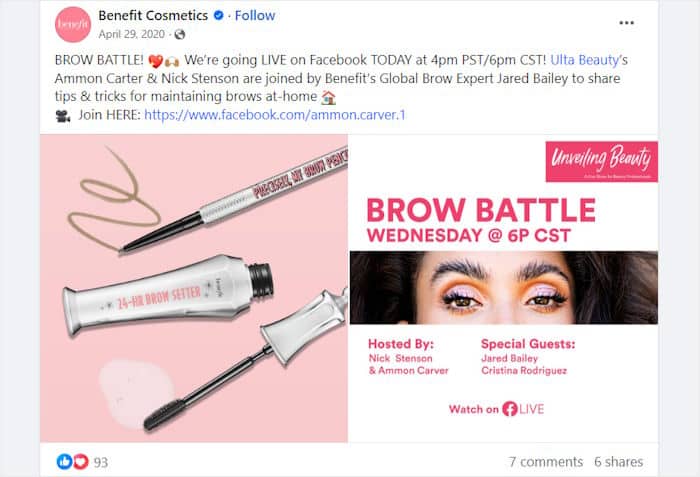Viewport: 700px width, 477px height.
Task: View the 7 comments
Action: click(x=546, y=461)
